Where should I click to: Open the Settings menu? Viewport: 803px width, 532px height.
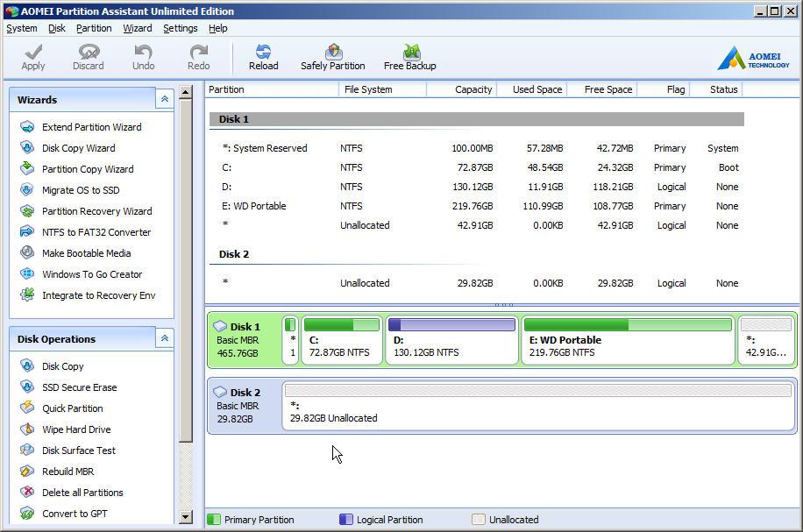(181, 28)
